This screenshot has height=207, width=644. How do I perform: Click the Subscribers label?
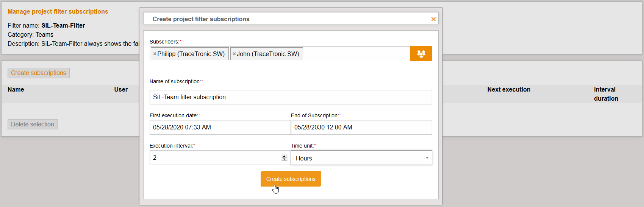coord(166,42)
